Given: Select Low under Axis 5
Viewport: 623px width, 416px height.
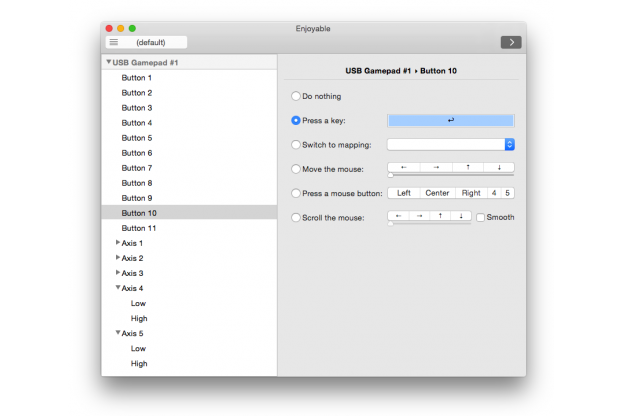Looking at the screenshot, I should 189,349.
